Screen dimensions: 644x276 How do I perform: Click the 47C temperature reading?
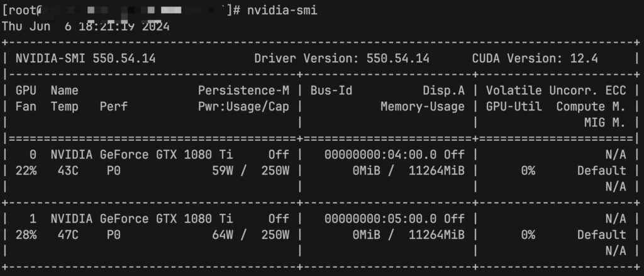pyautogui.click(x=68, y=235)
